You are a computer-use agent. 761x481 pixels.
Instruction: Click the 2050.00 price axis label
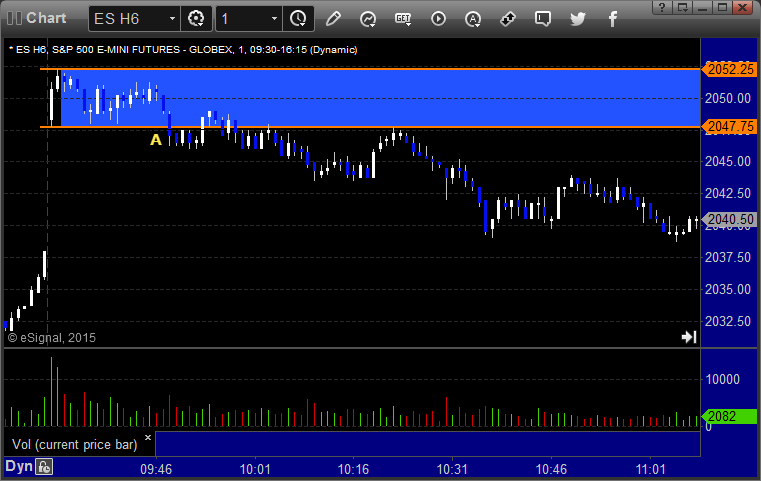[728, 99]
